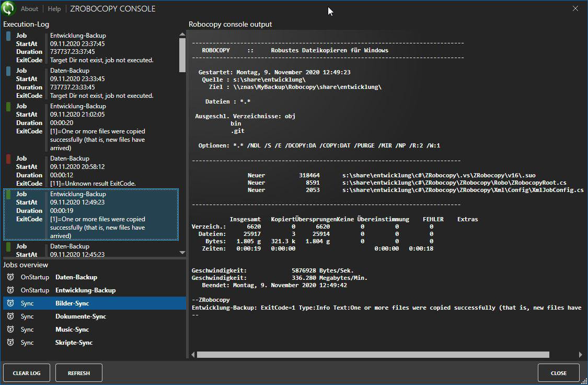The height and width of the screenshot is (385, 588).
Task: Click the start time 09.11.2020 23:37:45
Action: 77,43
